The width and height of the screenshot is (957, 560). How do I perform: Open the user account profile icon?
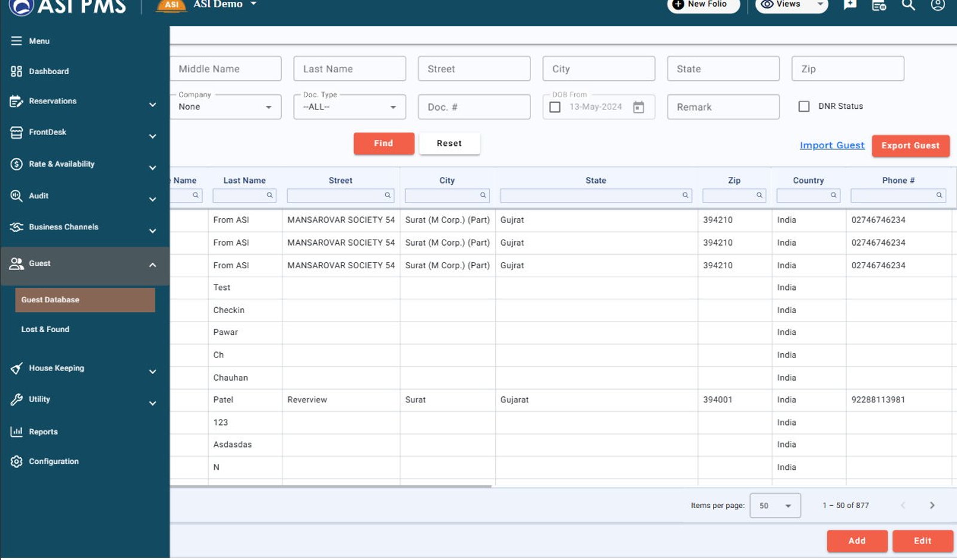(938, 5)
